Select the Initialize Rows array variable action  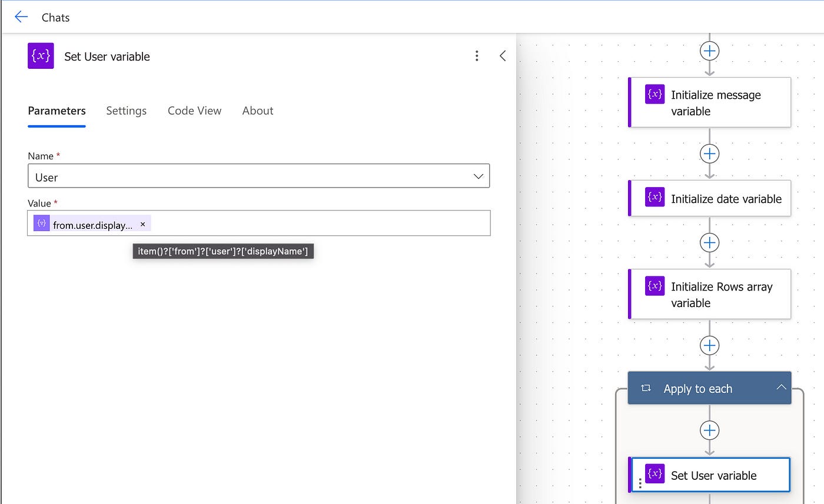(x=710, y=294)
